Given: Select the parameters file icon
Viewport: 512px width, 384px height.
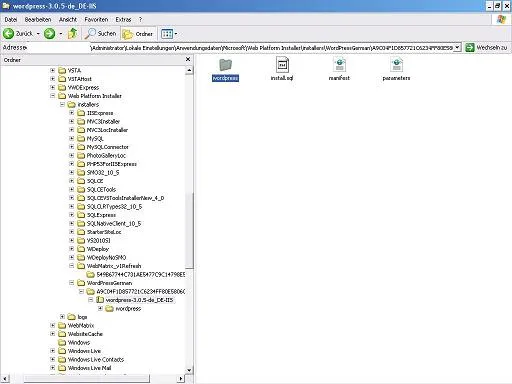Looking at the screenshot, I should pos(396,65).
